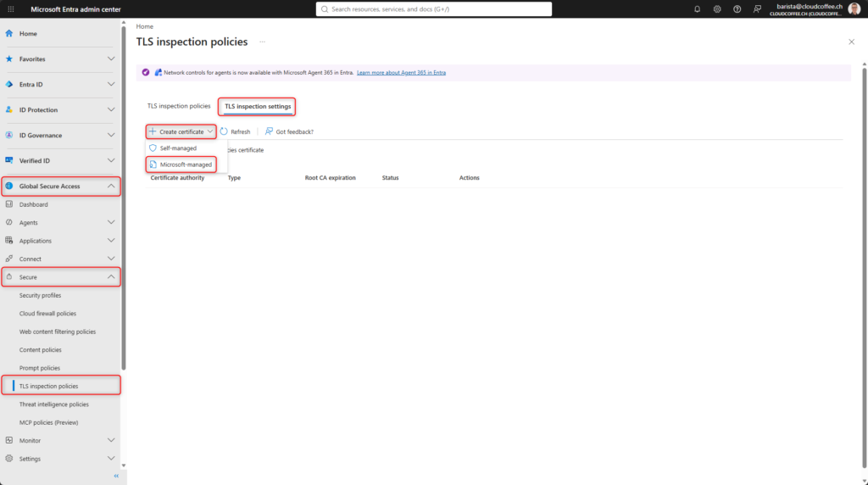Screen dimensions: 868x485
Task: Click the Status column header
Action: pyautogui.click(x=390, y=178)
